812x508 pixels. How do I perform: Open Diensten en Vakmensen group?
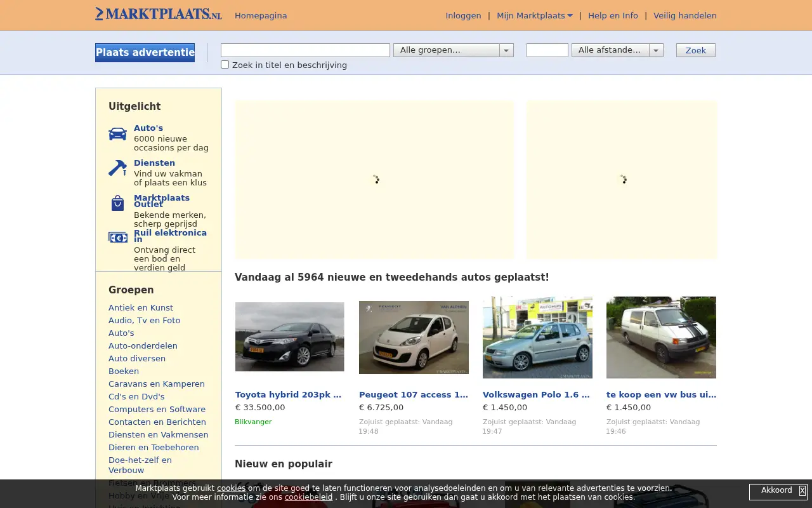pos(159,434)
